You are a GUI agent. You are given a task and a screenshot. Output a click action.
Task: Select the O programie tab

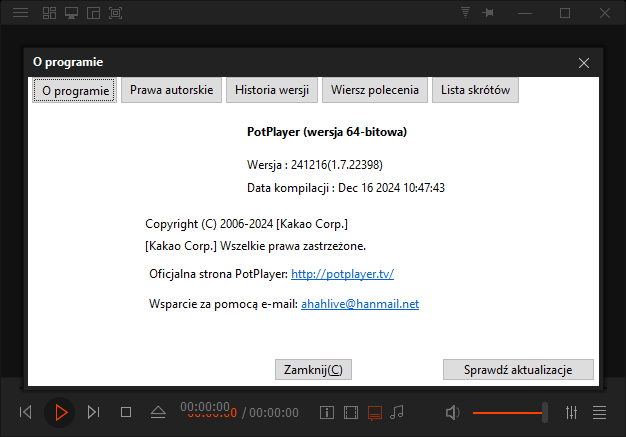tap(74, 90)
